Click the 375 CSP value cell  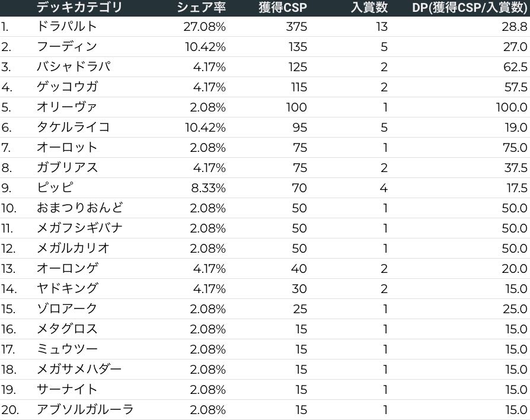(295, 27)
